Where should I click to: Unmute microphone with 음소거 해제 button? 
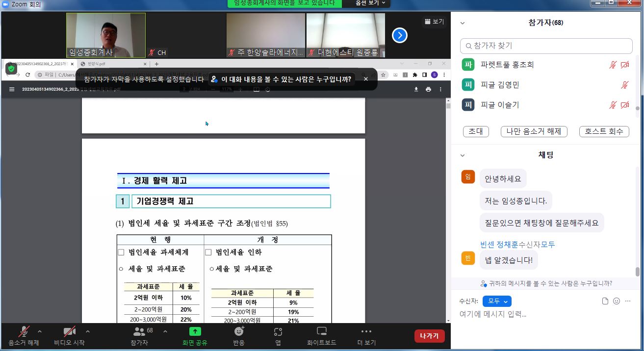tap(24, 336)
